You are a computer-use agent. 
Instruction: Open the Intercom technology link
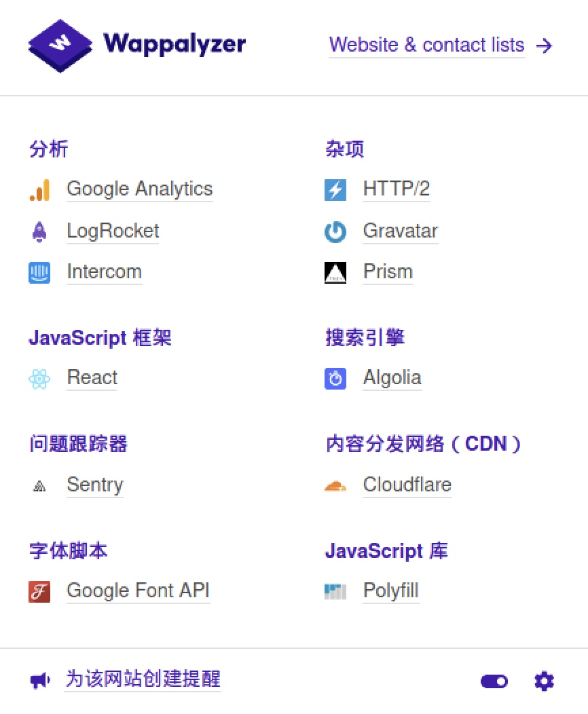105,272
